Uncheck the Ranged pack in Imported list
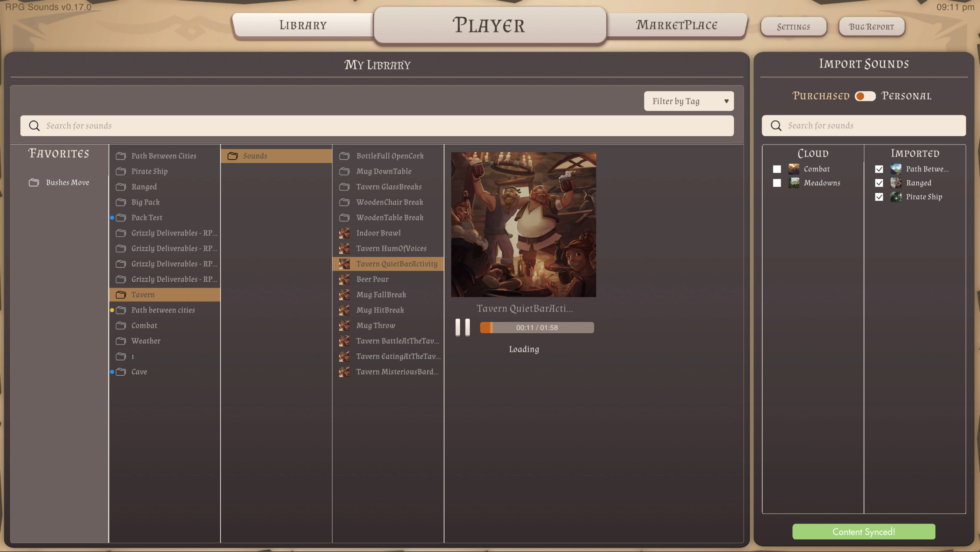The width and height of the screenshot is (980, 552). [x=879, y=183]
